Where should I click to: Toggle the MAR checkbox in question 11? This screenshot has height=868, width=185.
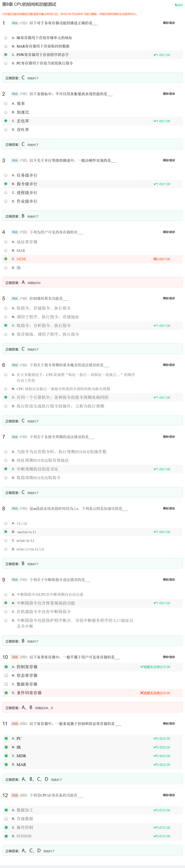click(x=6, y=765)
